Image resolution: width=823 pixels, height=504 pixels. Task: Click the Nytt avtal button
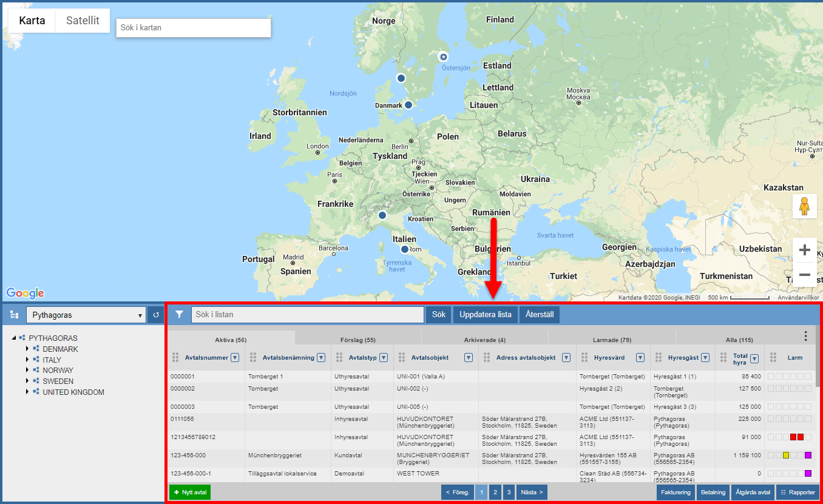pos(190,492)
